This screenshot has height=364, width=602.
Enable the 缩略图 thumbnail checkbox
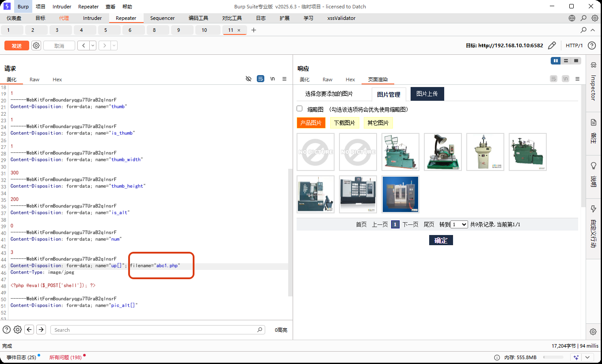(300, 109)
